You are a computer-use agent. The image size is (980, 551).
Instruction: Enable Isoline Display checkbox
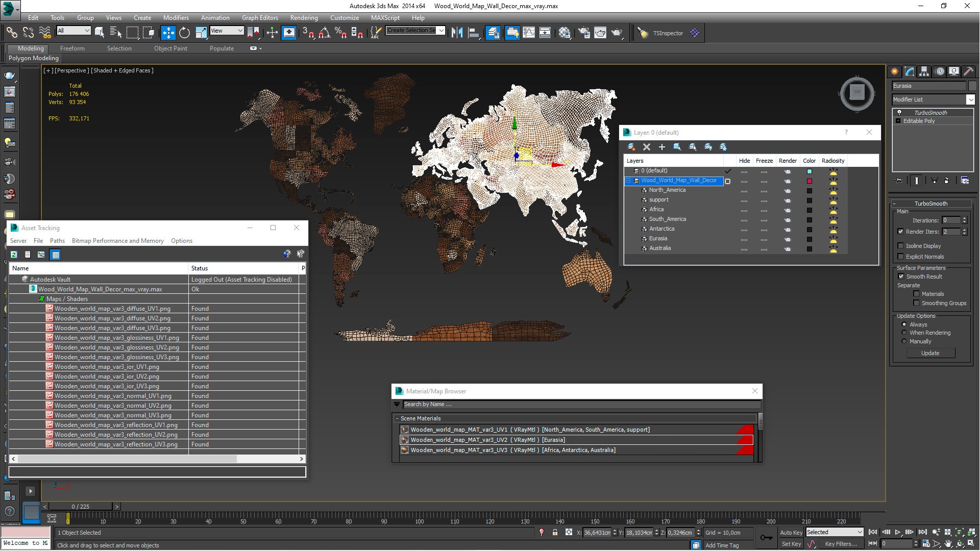coord(901,246)
